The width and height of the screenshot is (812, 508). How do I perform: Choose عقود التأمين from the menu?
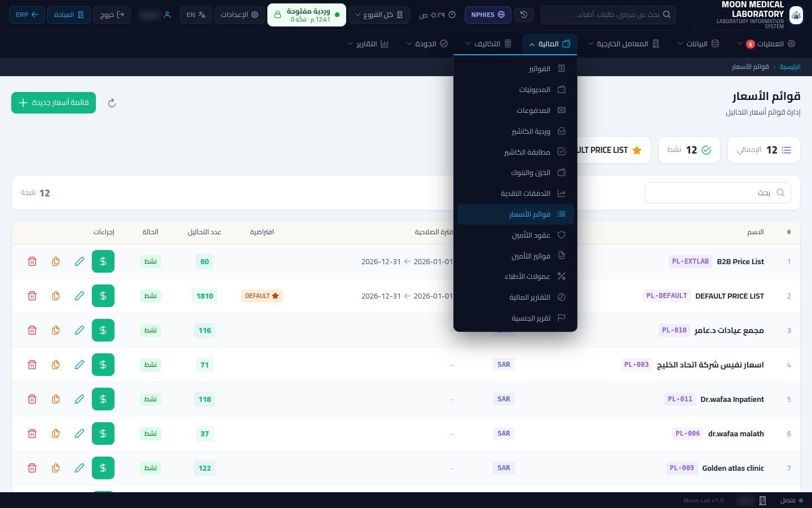pyautogui.click(x=515, y=235)
